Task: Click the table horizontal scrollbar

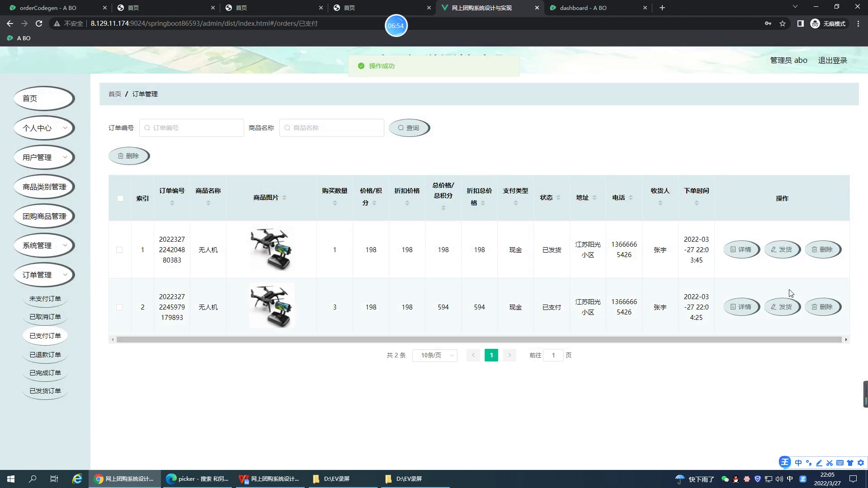Action: (x=479, y=339)
